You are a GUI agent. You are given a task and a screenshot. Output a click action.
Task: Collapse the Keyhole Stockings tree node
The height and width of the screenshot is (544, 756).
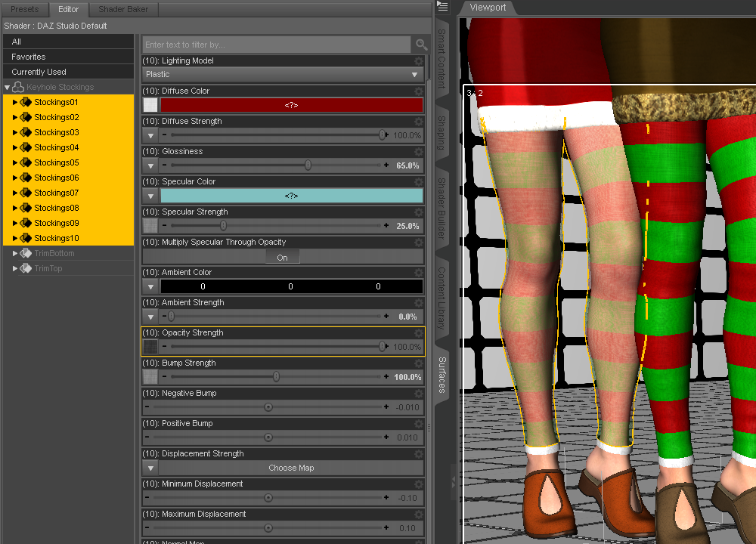click(x=8, y=88)
